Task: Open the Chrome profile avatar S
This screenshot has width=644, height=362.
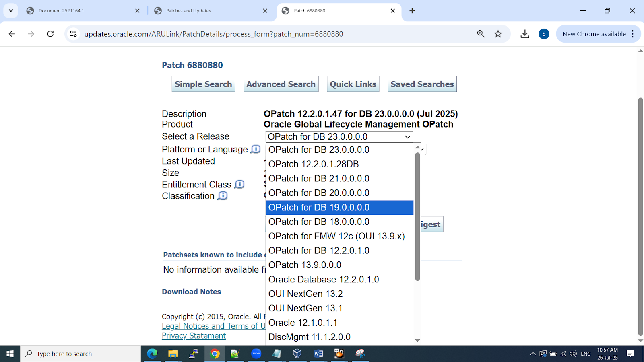Action: click(544, 34)
